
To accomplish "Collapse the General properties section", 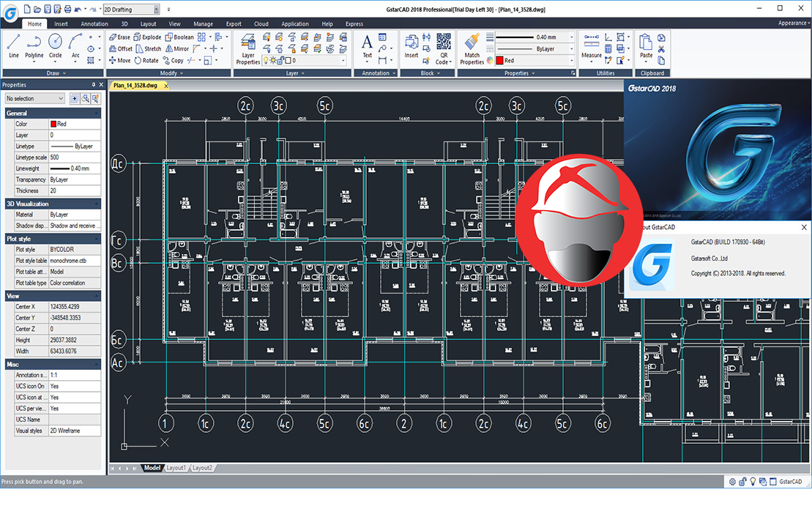I will (x=53, y=113).
